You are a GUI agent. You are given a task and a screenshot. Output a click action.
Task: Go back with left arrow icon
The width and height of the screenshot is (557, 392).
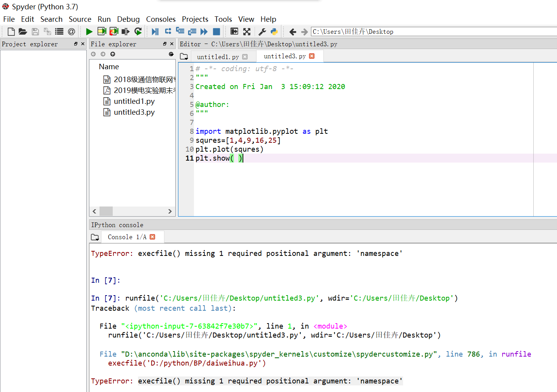click(293, 31)
